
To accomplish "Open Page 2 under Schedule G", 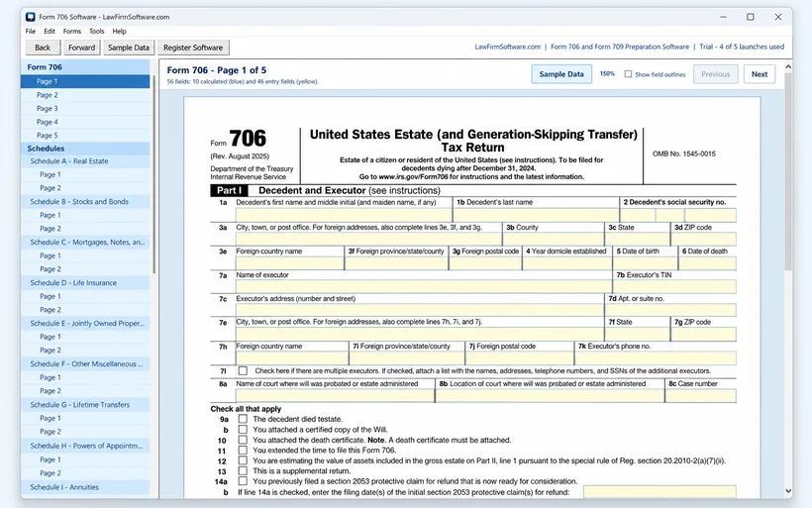I will click(x=85, y=432).
